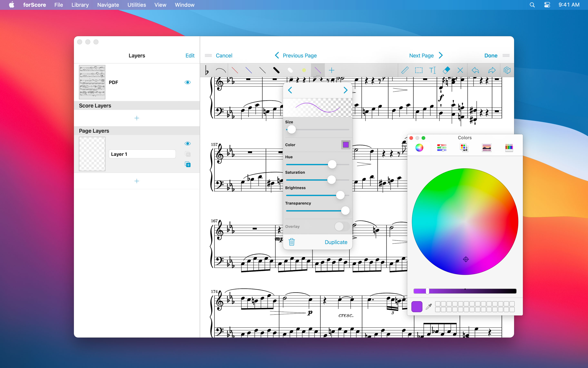The image size is (588, 368).
Task: Click Edit in Layers panel
Action: pos(190,55)
